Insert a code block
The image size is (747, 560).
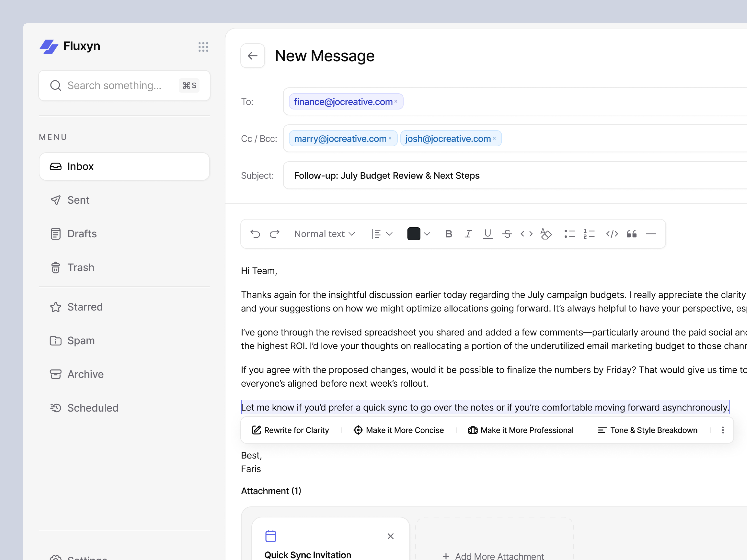point(612,234)
